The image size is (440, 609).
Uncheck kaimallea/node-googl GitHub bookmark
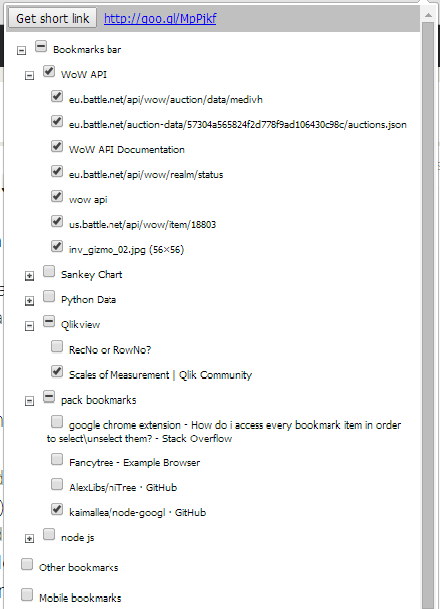57,509
